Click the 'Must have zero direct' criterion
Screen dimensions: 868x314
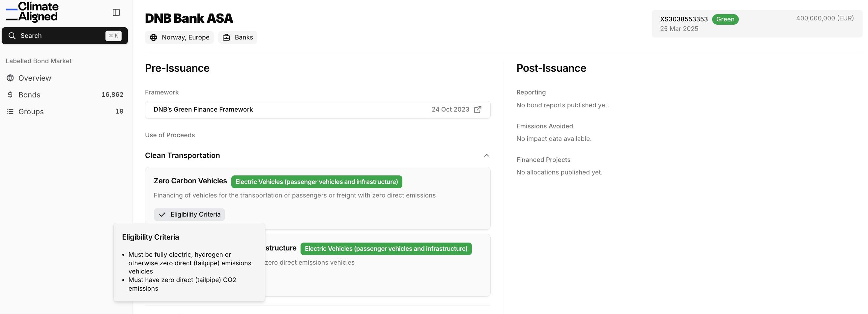(182, 284)
